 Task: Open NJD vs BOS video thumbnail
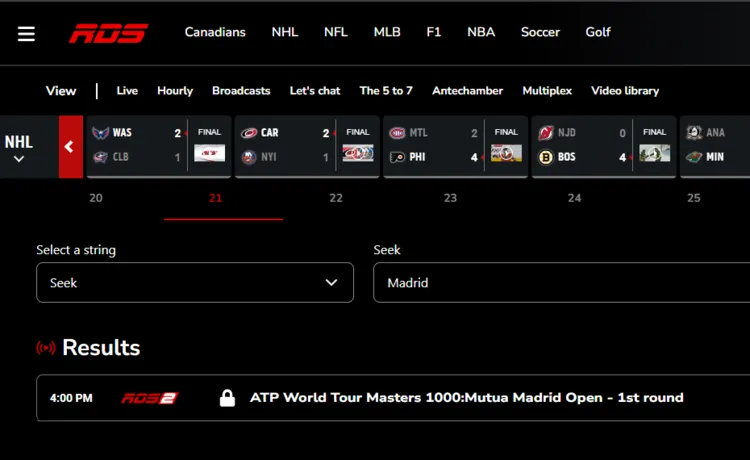coord(654,153)
